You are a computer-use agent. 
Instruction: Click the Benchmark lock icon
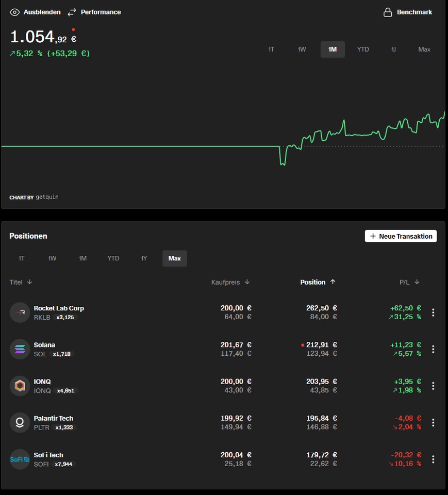point(388,12)
